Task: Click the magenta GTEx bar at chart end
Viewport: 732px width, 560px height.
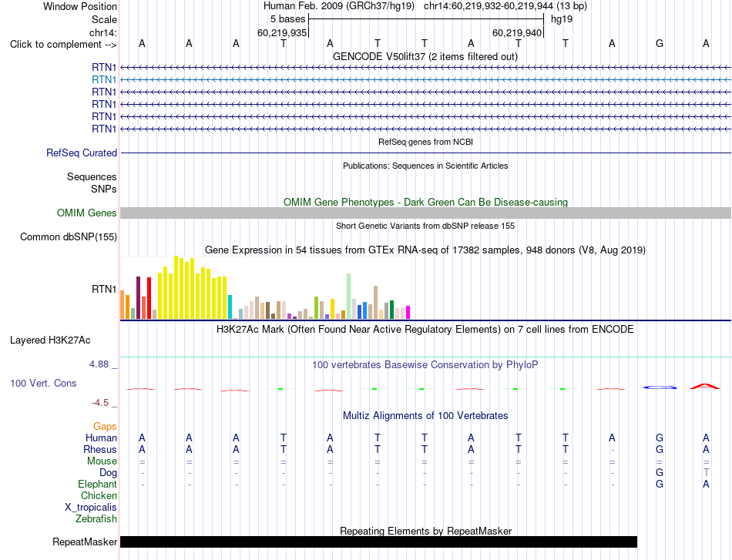Action: pos(408,313)
